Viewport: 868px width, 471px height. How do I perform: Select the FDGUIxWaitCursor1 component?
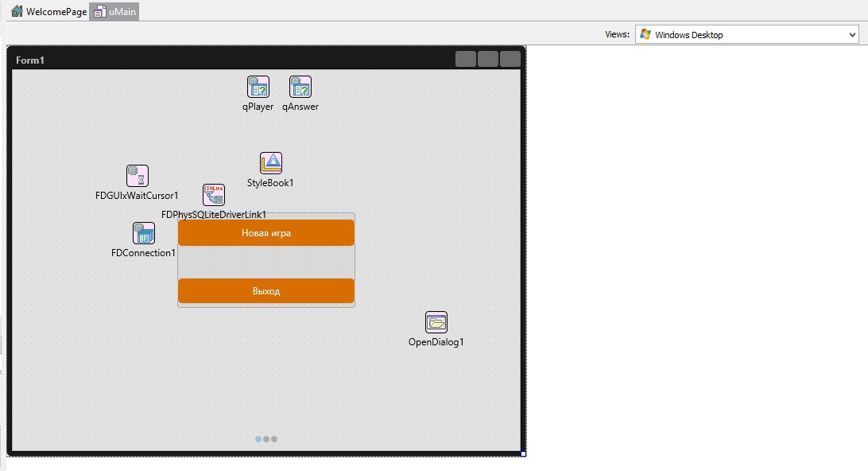click(137, 175)
